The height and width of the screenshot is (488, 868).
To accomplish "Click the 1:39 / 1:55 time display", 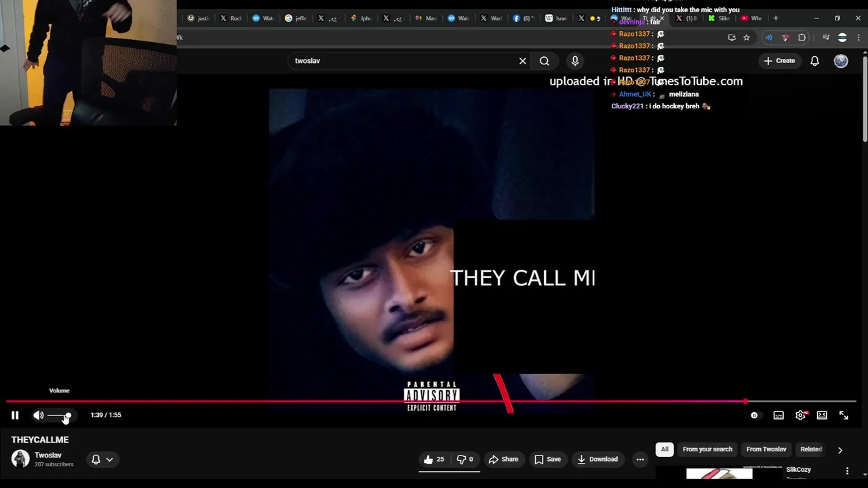I will [x=106, y=415].
